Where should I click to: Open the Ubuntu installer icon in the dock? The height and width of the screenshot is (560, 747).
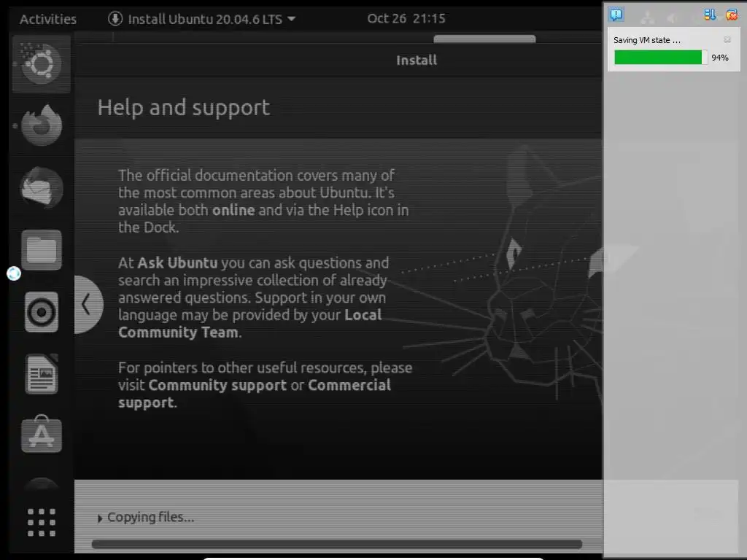[x=42, y=63]
